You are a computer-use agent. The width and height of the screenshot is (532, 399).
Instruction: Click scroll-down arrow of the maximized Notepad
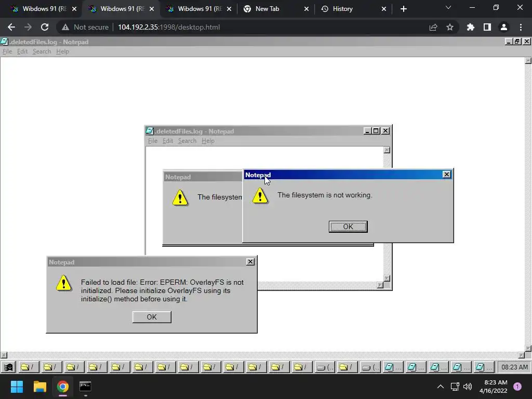point(528,349)
